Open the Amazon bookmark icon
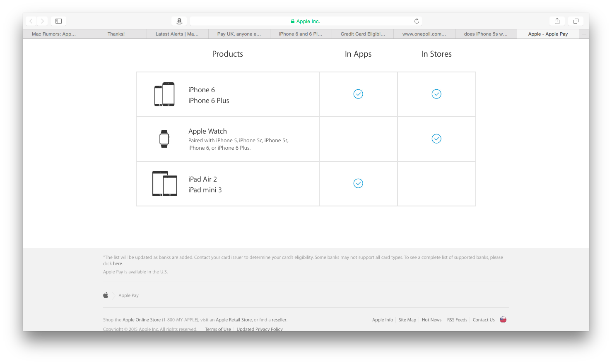Viewport: 612px width, 364px height. 179,21
